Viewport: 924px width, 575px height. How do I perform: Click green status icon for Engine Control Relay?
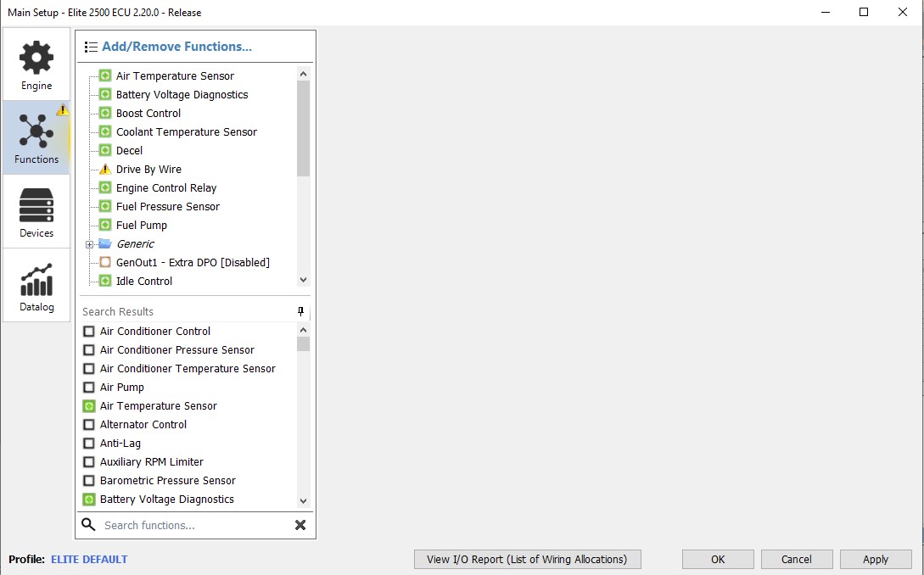click(x=105, y=187)
